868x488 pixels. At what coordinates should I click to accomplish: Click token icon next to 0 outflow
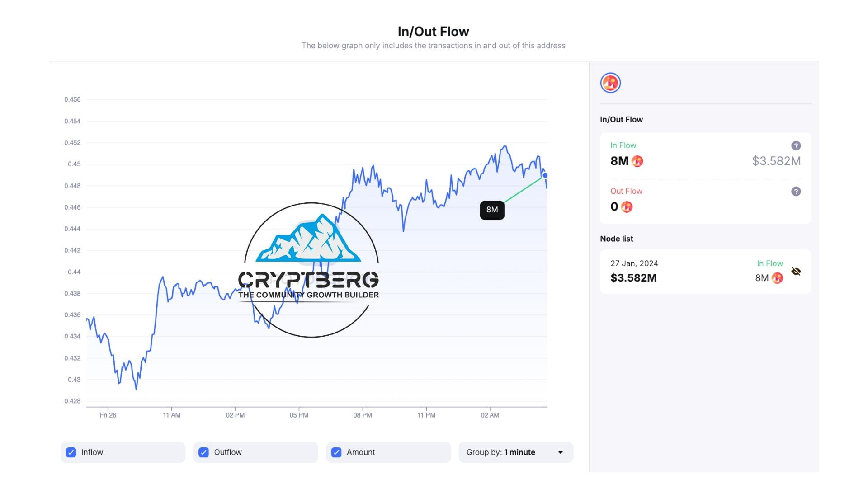627,207
